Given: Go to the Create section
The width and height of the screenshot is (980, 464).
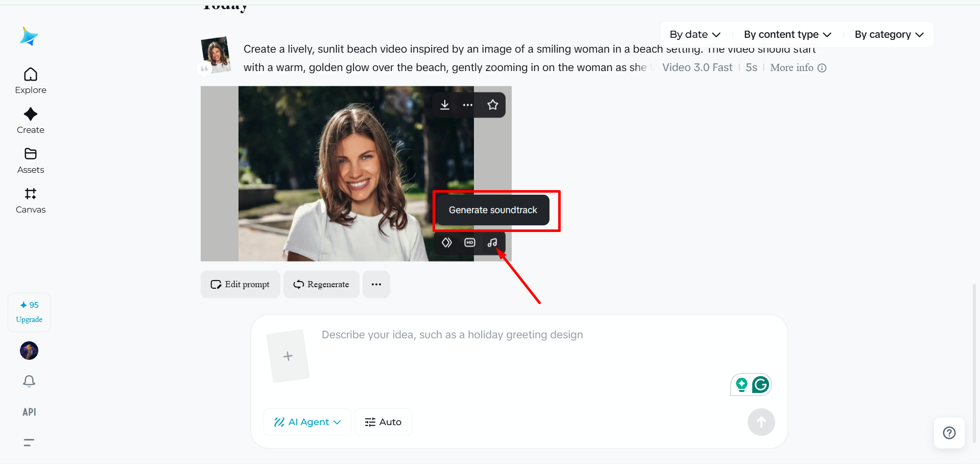Looking at the screenshot, I should tap(31, 121).
